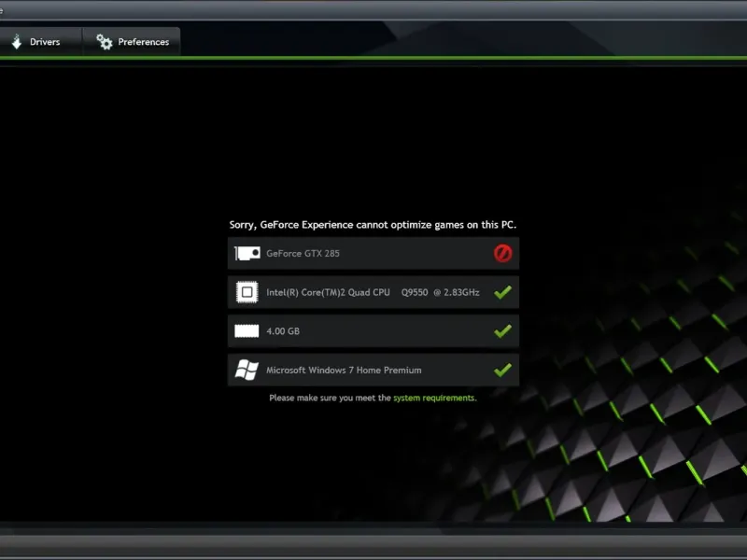Click the graphics card icon beside GeForce GTX 285
The image size is (747, 560).
pos(247,253)
